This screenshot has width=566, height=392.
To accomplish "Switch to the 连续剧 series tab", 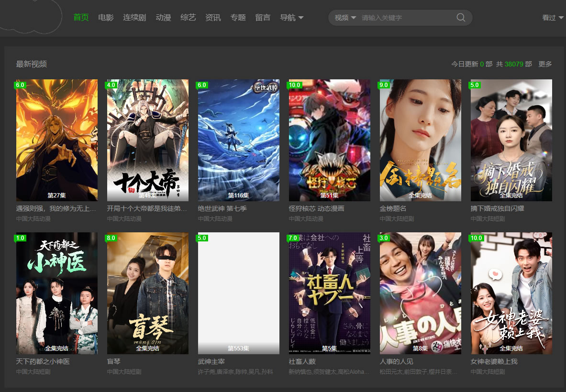I will pyautogui.click(x=134, y=18).
